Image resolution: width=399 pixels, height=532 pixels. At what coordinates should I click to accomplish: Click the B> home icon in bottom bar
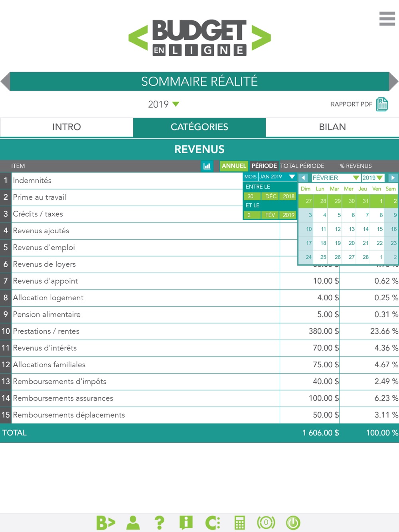click(106, 522)
